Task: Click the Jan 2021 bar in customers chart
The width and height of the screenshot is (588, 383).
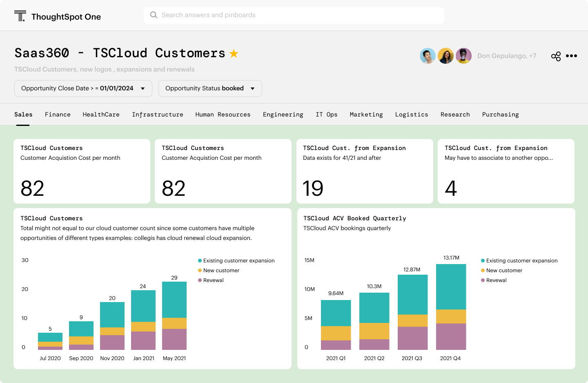Action: 143,320
